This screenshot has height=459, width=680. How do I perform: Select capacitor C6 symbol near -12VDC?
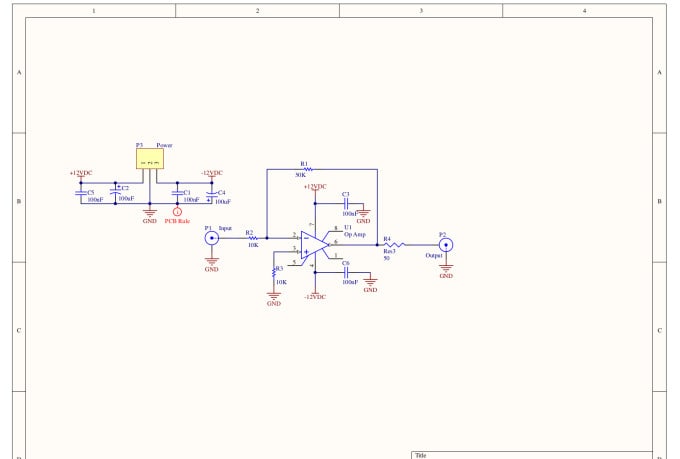click(346, 272)
